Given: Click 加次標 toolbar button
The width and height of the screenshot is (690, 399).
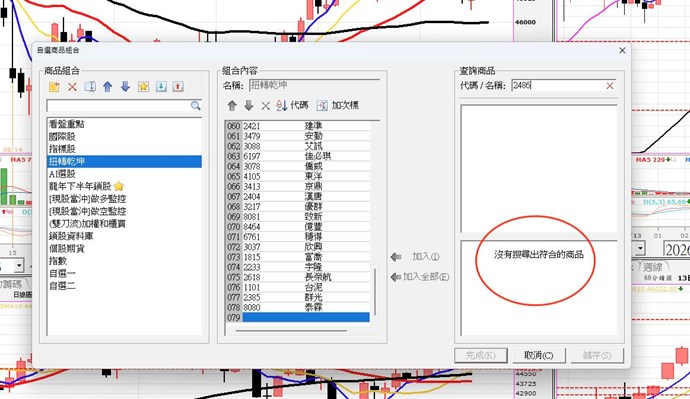Looking at the screenshot, I should click(x=338, y=105).
